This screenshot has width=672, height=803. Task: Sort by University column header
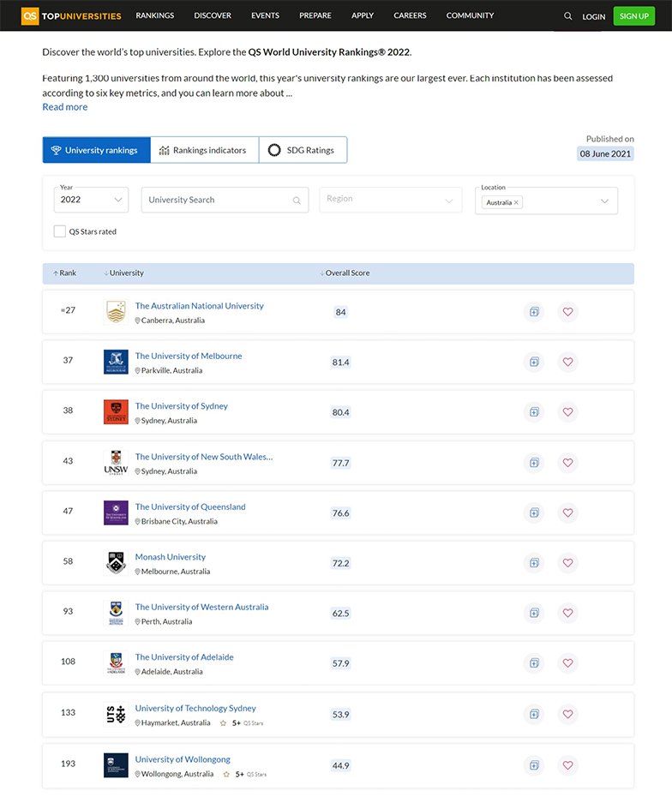coord(124,273)
